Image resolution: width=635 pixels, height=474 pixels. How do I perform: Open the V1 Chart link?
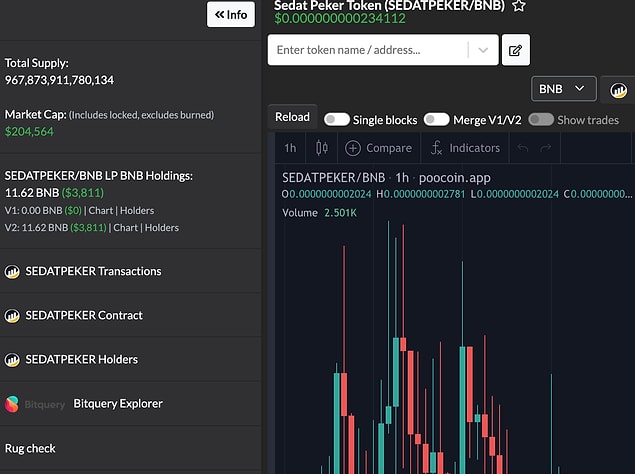(101, 211)
